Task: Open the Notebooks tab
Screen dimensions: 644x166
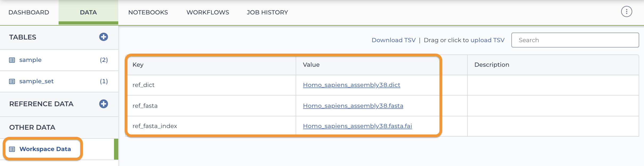Action: [148, 12]
